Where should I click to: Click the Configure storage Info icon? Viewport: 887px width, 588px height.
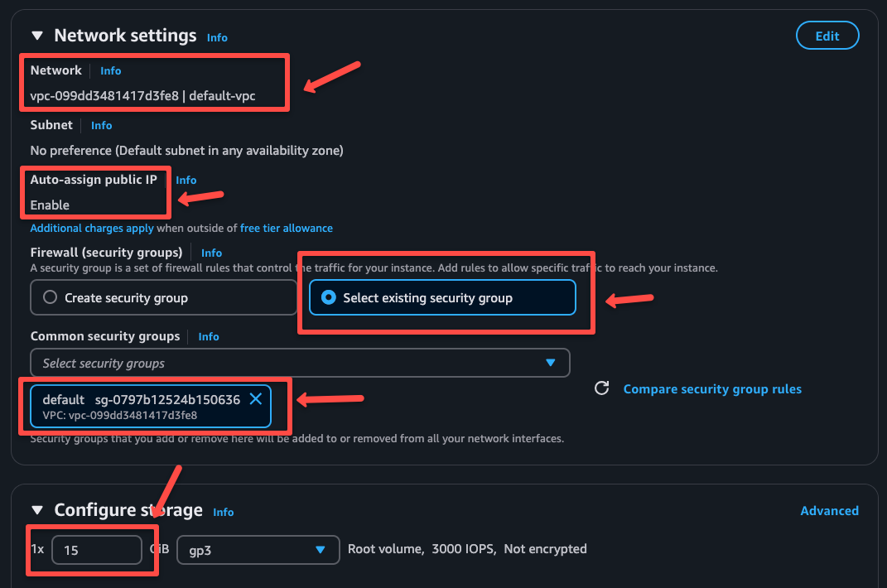pyautogui.click(x=223, y=512)
